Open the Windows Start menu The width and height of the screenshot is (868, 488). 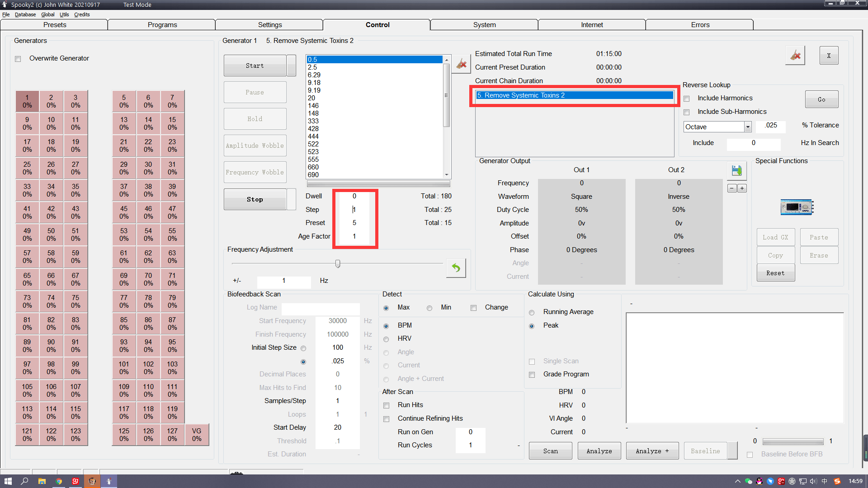click(x=8, y=481)
